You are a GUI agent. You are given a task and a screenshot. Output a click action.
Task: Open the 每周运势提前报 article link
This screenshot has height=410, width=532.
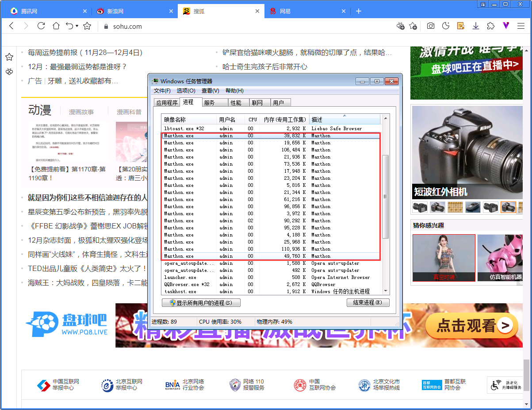(85, 53)
